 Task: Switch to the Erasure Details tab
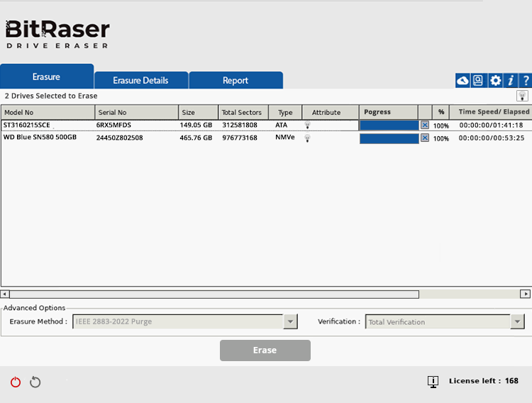point(140,81)
